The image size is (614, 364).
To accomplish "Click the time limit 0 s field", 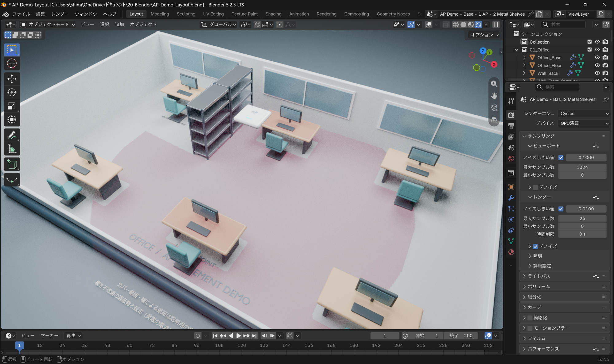I will coord(582,234).
